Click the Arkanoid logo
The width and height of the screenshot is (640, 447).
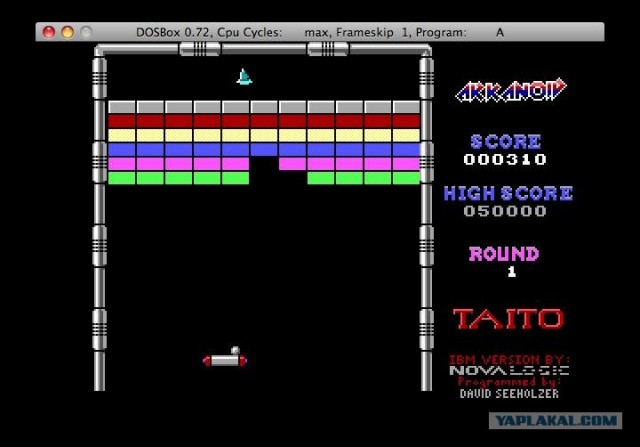[x=511, y=90]
